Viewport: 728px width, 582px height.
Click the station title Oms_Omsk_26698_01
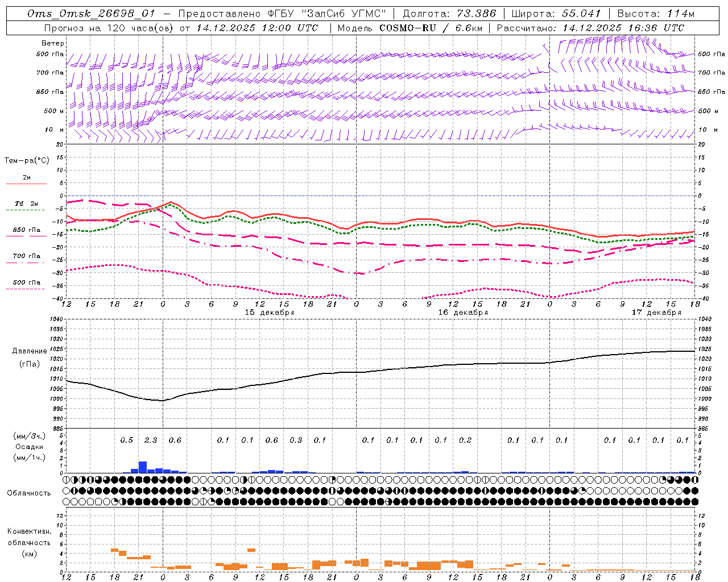coord(91,14)
